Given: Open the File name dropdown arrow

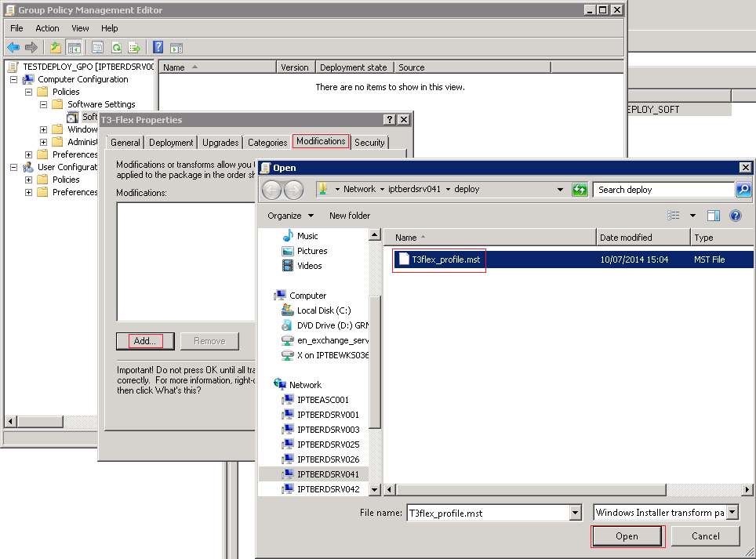Looking at the screenshot, I should tap(575, 514).
